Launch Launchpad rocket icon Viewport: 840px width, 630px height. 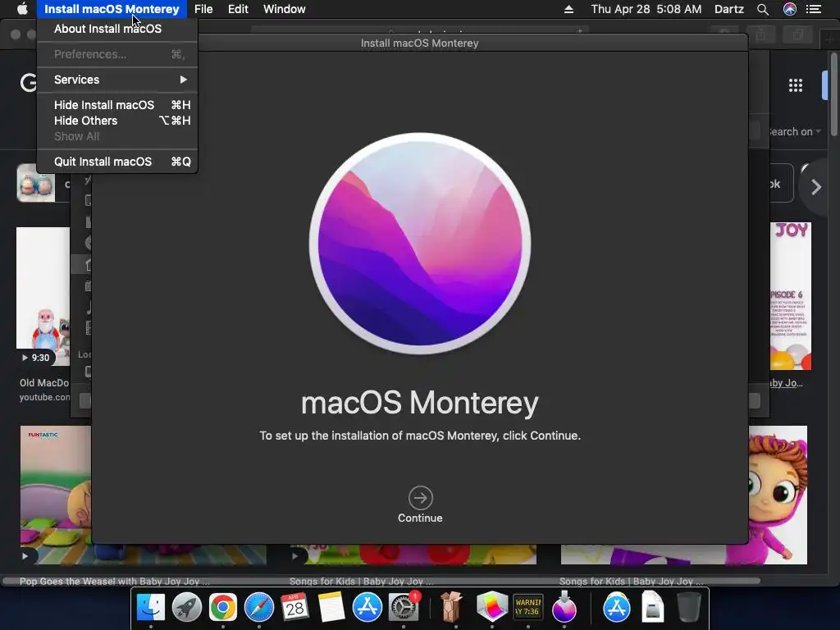187,608
